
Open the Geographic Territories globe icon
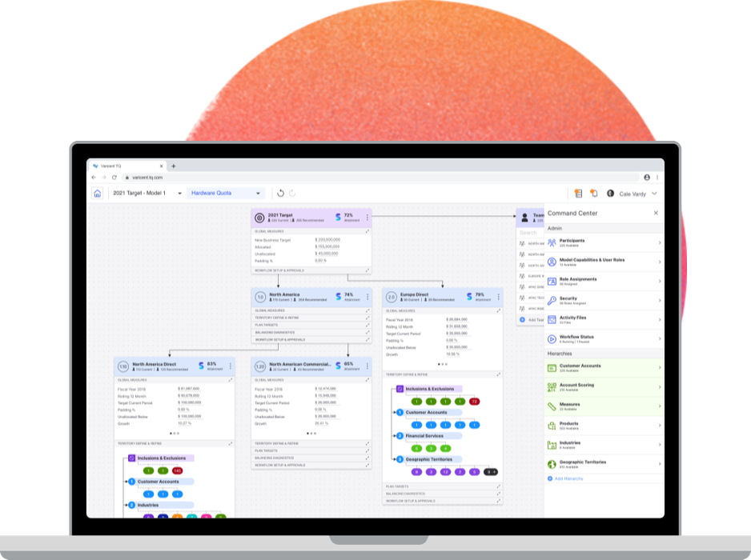coord(551,463)
